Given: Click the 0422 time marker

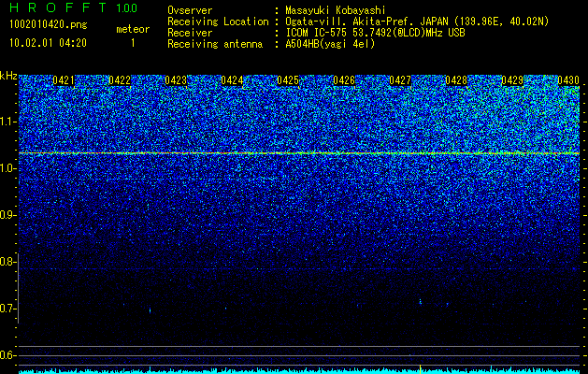Looking at the screenshot, I should point(120,80).
